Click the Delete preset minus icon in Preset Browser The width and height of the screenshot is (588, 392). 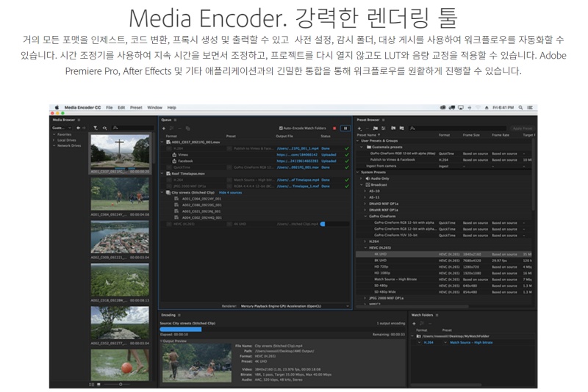(367, 128)
